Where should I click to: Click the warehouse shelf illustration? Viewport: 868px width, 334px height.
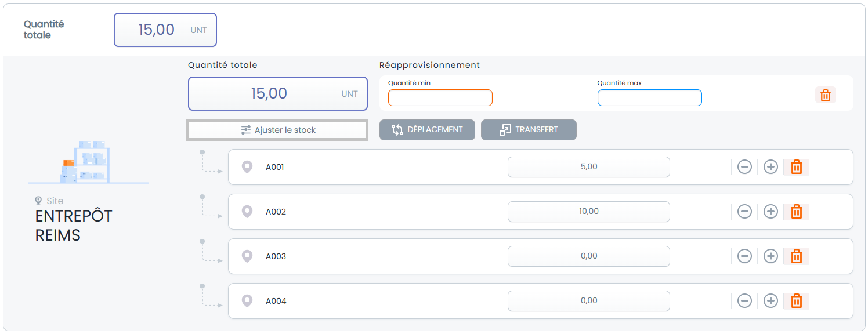point(87,162)
